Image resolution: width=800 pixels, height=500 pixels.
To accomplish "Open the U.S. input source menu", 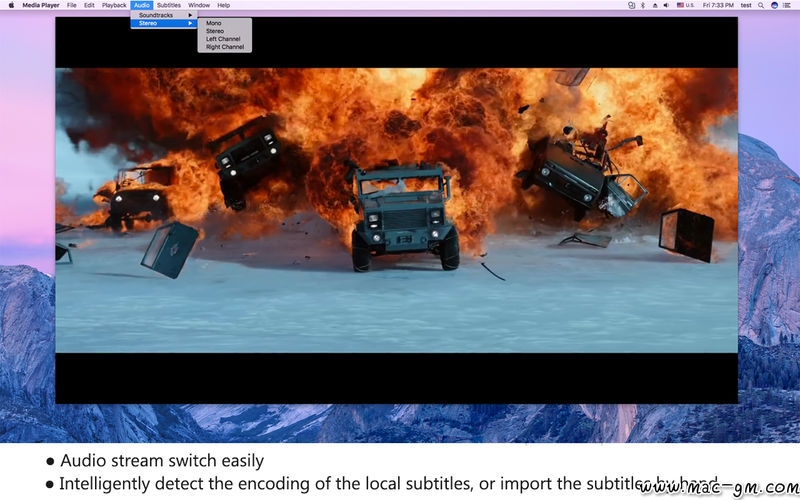I will 685,5.
